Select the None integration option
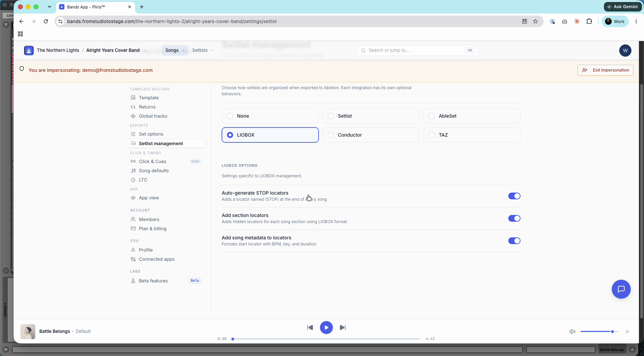Screen dimensions: 644x356 coord(270,116)
